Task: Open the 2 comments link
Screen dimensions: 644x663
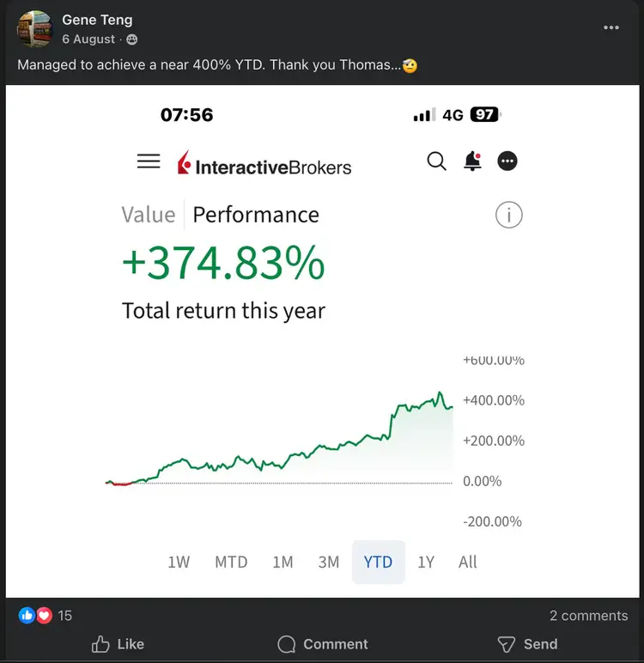Action: pos(588,616)
